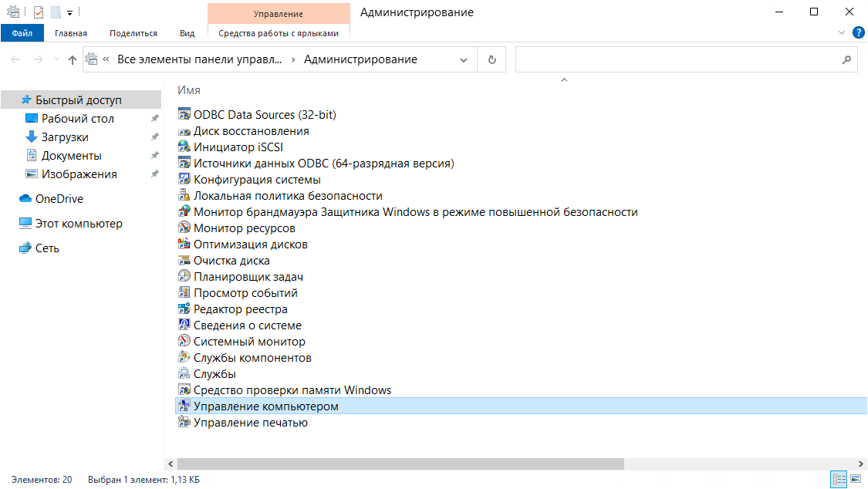
Task: Switch to details list view
Action: coord(839,480)
